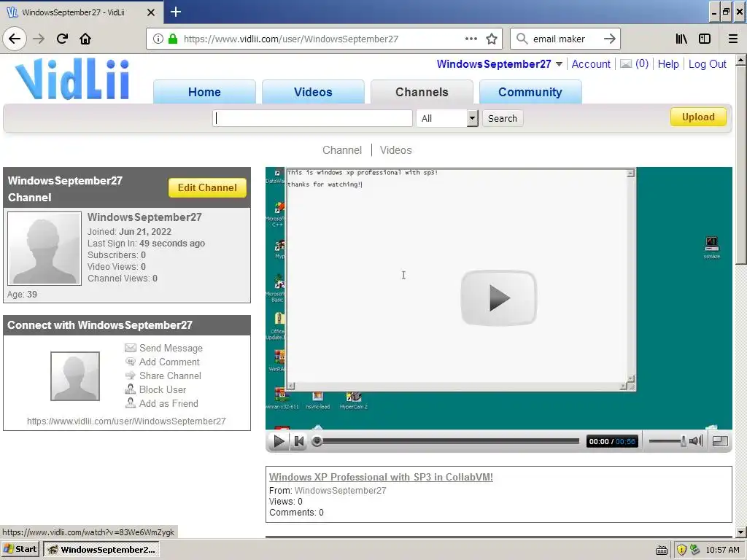Open the All search category dropdown
Screen dimensions: 747x560
click(447, 118)
